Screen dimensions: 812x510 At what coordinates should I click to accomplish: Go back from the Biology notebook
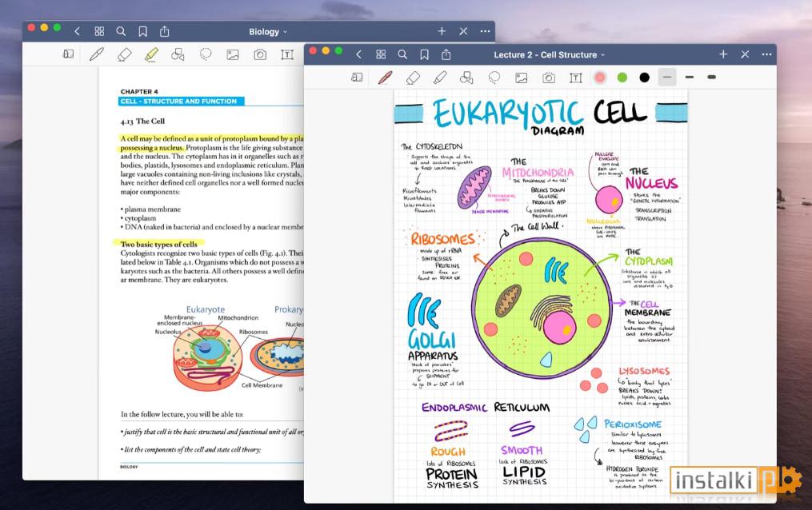click(77, 31)
